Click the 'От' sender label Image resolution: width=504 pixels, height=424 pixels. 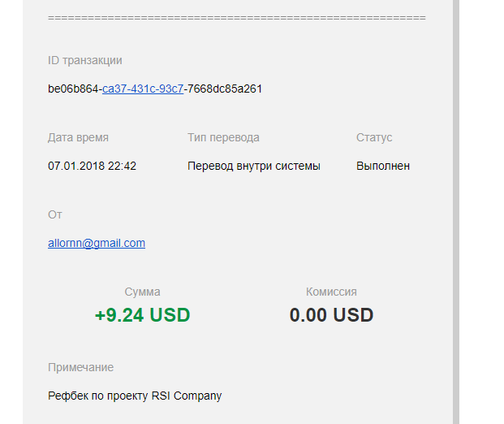coord(55,214)
